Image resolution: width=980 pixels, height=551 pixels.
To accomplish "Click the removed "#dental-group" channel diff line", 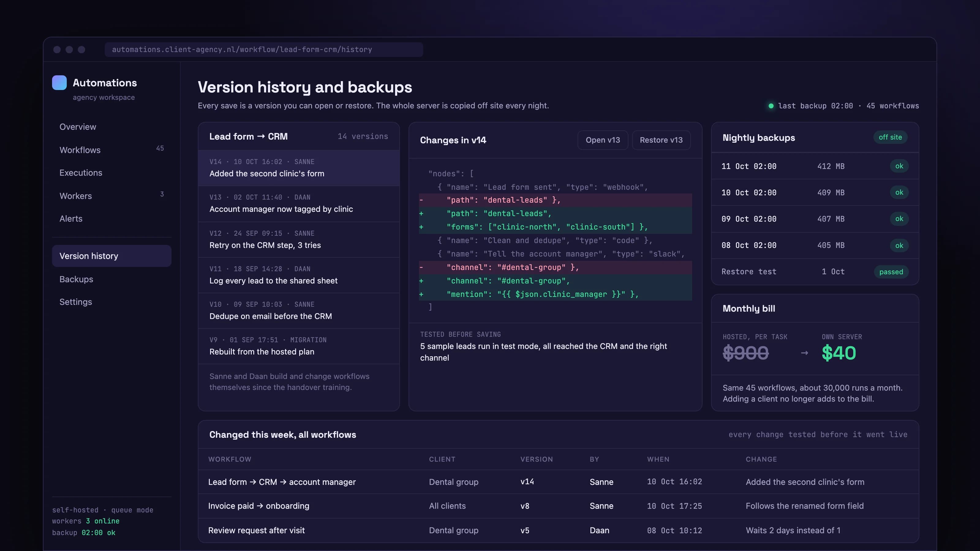I will click(x=555, y=267).
